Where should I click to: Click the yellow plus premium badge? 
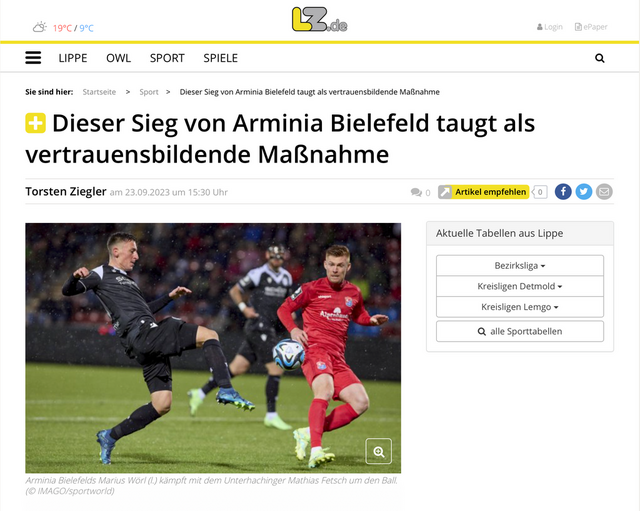tap(36, 123)
